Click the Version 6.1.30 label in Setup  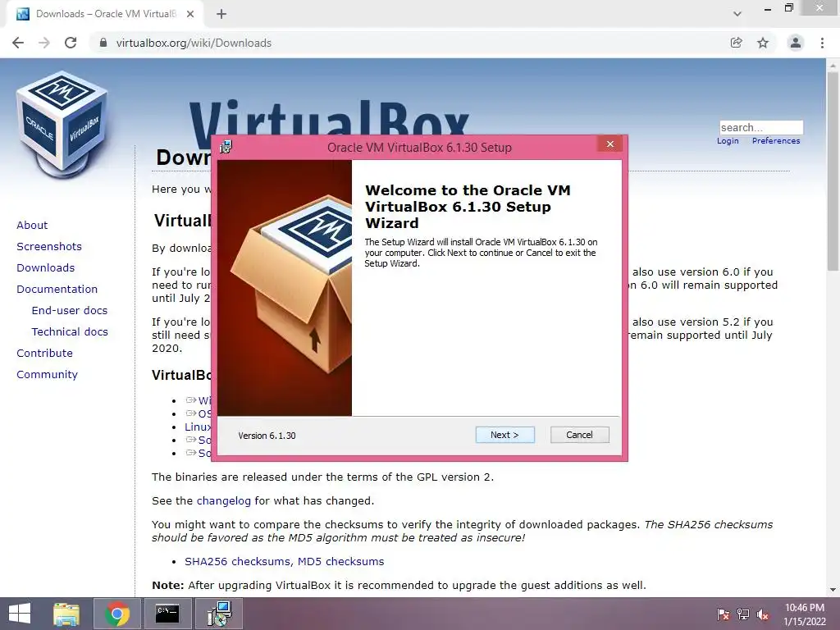click(x=267, y=436)
